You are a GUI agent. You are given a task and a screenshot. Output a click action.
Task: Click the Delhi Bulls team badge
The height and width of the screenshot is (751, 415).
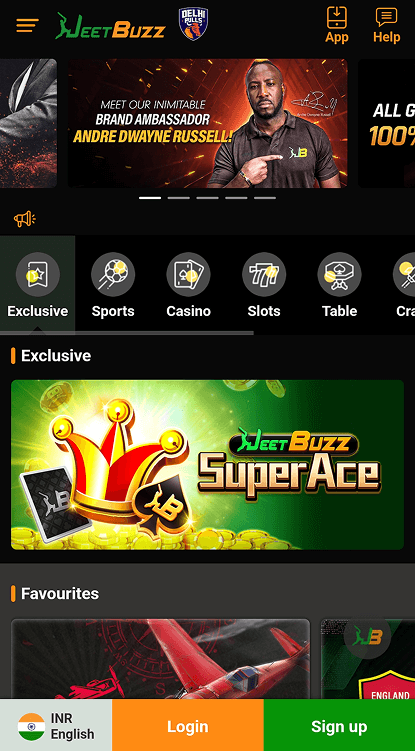[x=193, y=23]
